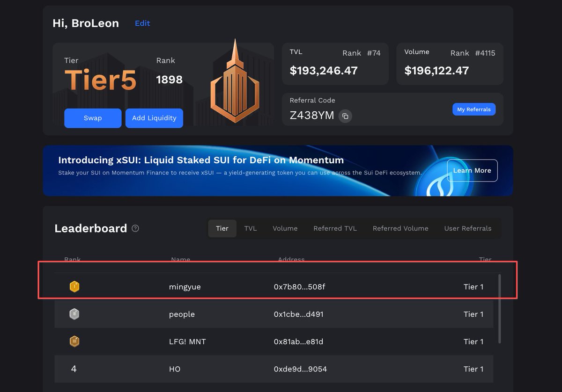Click Tier 1 in HO row

click(x=473, y=369)
